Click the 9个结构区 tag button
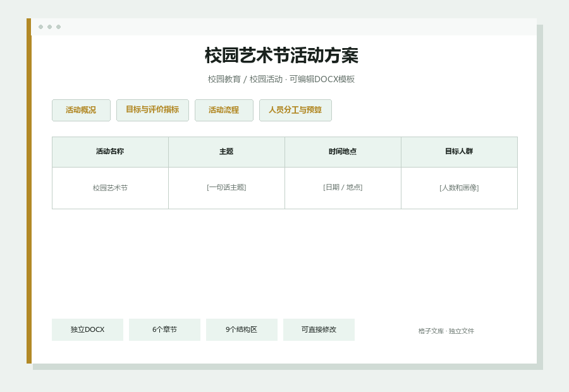Viewport: 569px width, 392px height. point(242,329)
